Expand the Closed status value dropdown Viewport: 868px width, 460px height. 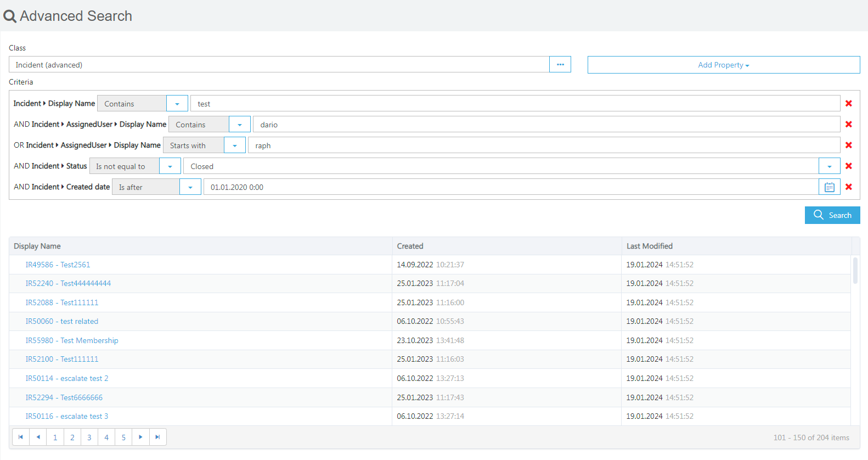[x=829, y=166]
